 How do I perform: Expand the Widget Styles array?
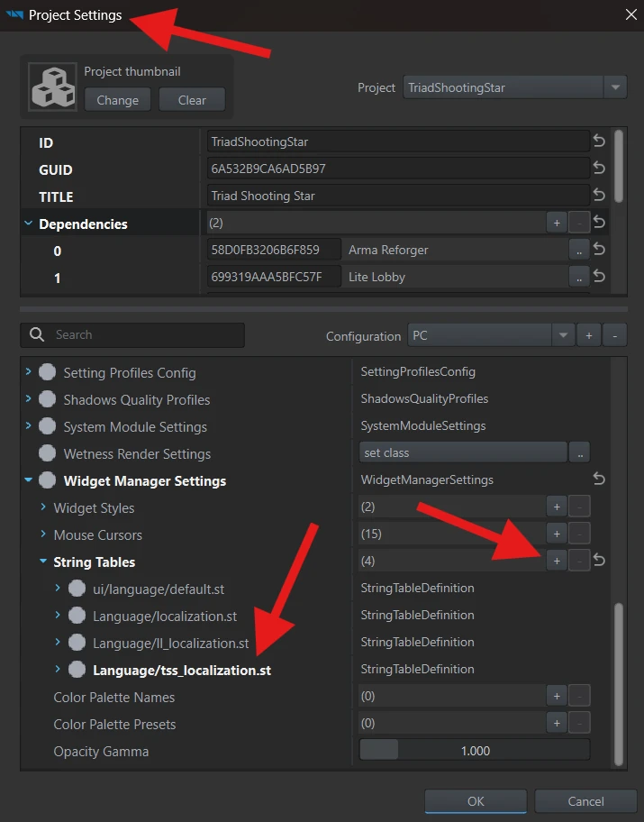(43, 507)
